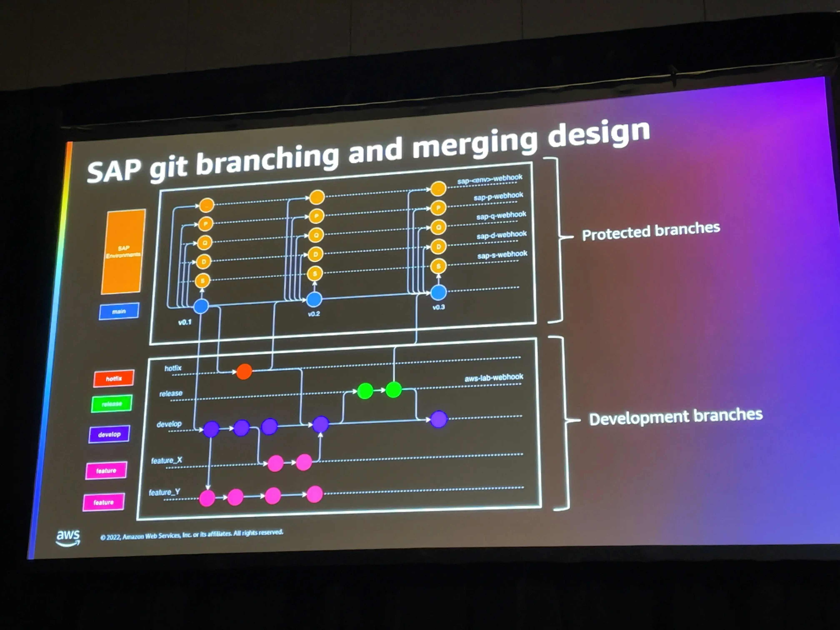Click the sap-d-webhook label
Viewport: 840px width, 630px height.
[x=502, y=235]
